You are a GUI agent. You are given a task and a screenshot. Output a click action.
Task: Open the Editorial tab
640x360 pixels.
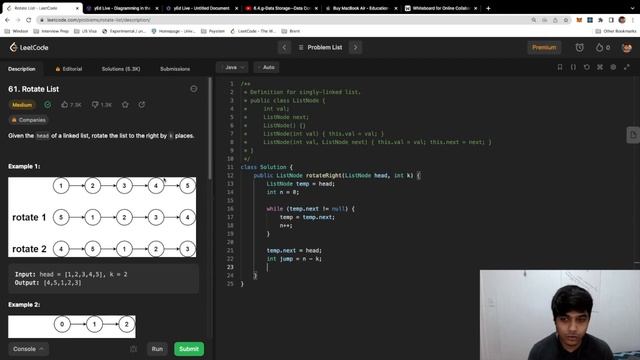[x=69, y=69]
